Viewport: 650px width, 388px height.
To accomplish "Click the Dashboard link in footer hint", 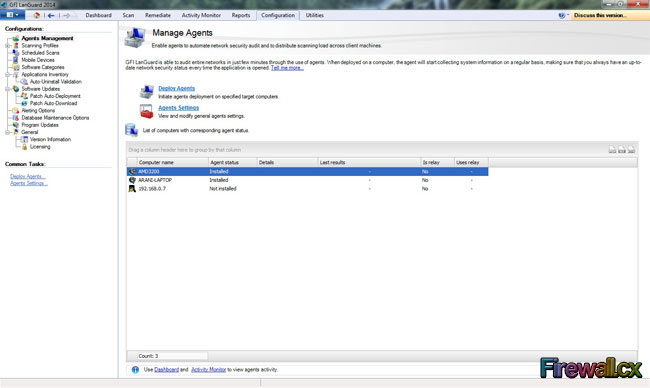I will coord(166,369).
